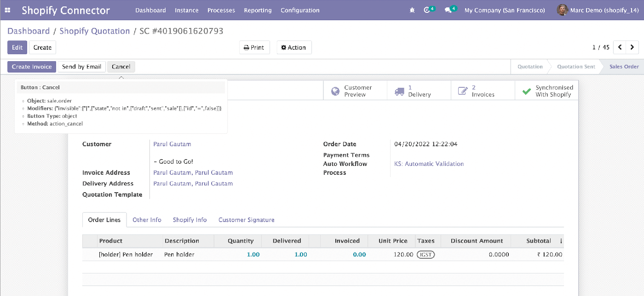This screenshot has height=296, width=644.
Task: Sort by Quantity column header
Action: [x=238, y=241]
